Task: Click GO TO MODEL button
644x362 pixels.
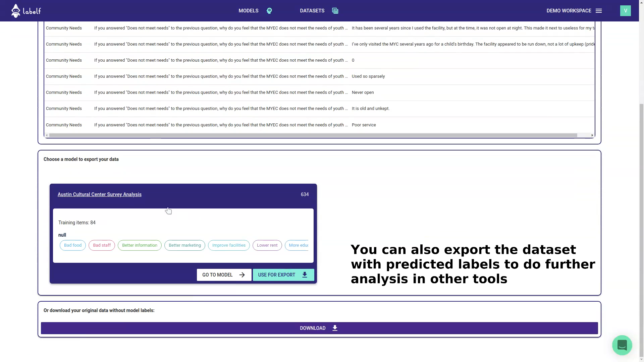Action: coord(224,275)
